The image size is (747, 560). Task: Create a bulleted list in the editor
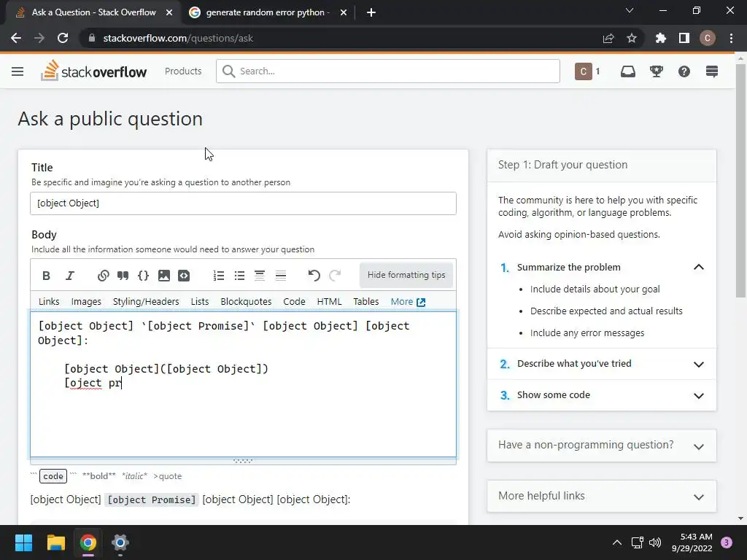point(239,275)
